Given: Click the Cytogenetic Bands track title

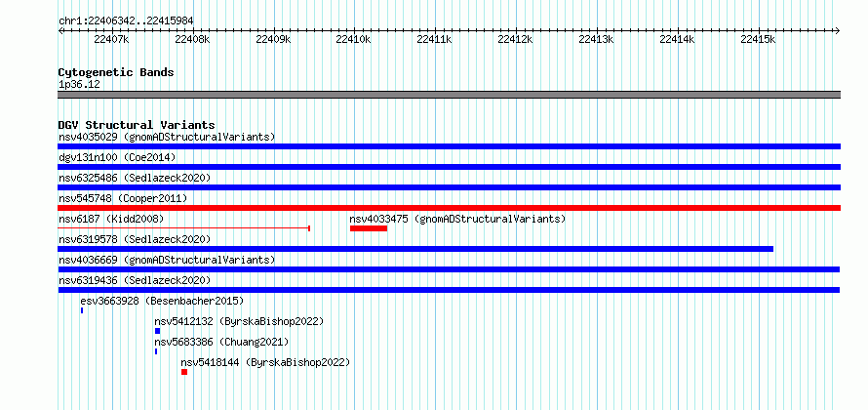Looking at the screenshot, I should click(x=116, y=72).
